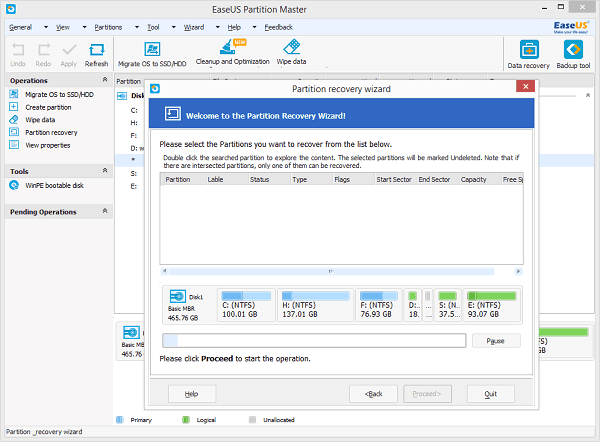Viewport: 600px width, 442px height.
Task: Open the Partitions menu dropdown arrow
Action: 137,27
